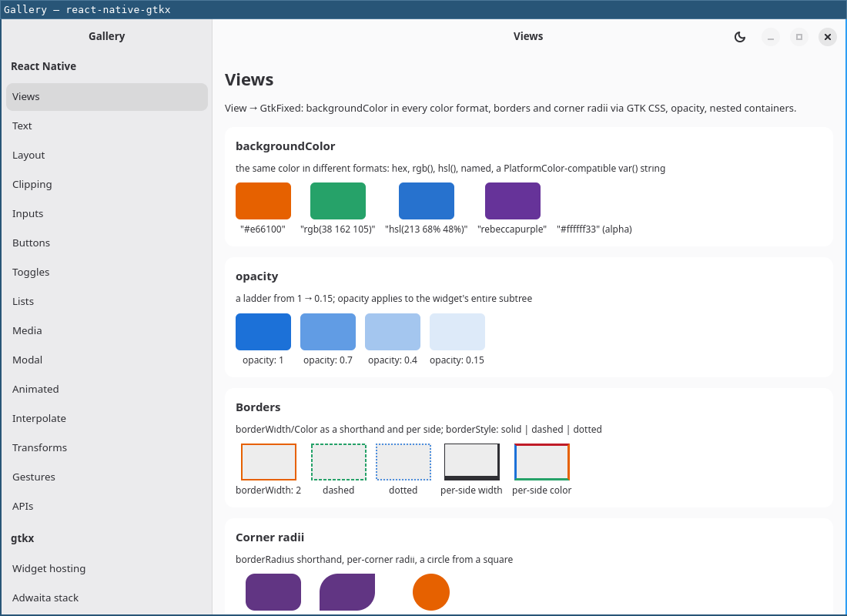Screen dimensions: 847x616
Task: Toggle dark mode with moon icon
Action: click(739, 37)
